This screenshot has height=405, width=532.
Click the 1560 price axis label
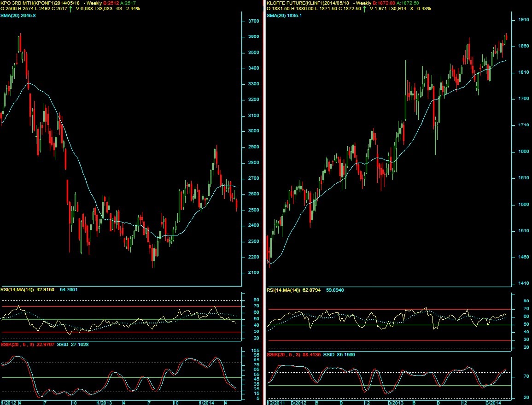click(524, 205)
